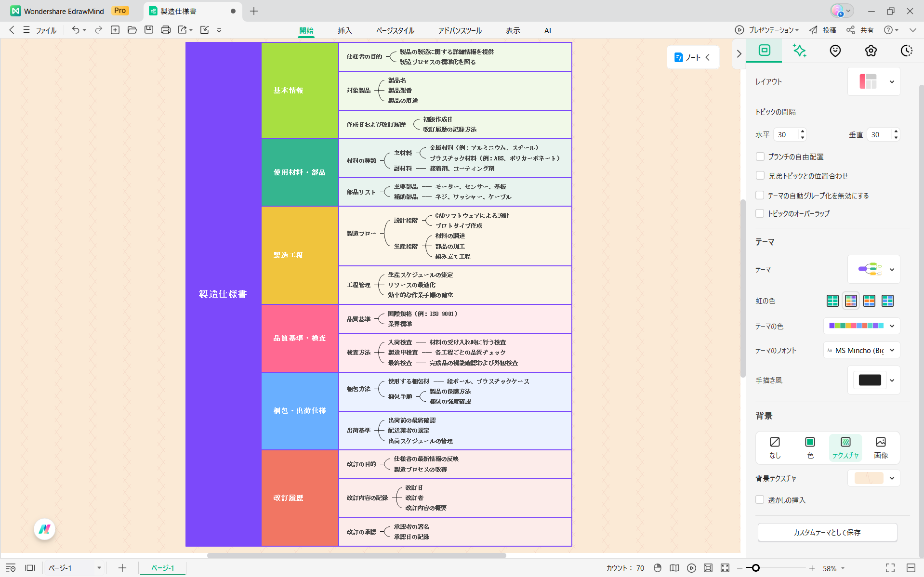The height and width of the screenshot is (577, 924).
Task: Open the ファイル menu
Action: pyautogui.click(x=40, y=30)
